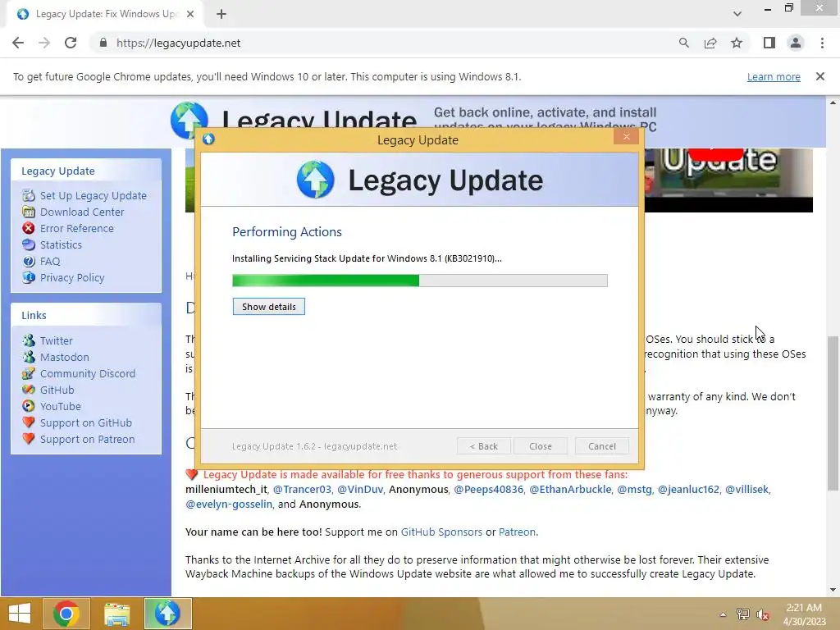
Task: Click the YouTube link icon
Action: point(29,407)
